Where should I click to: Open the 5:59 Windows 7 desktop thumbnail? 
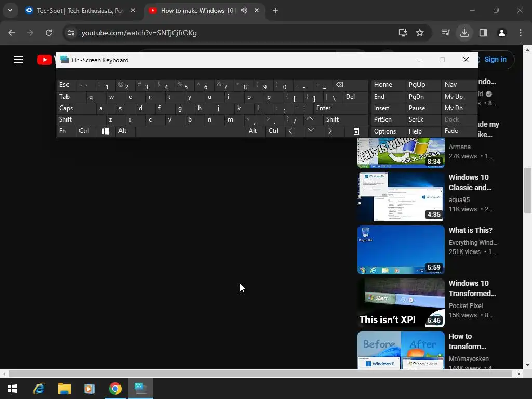click(401, 250)
